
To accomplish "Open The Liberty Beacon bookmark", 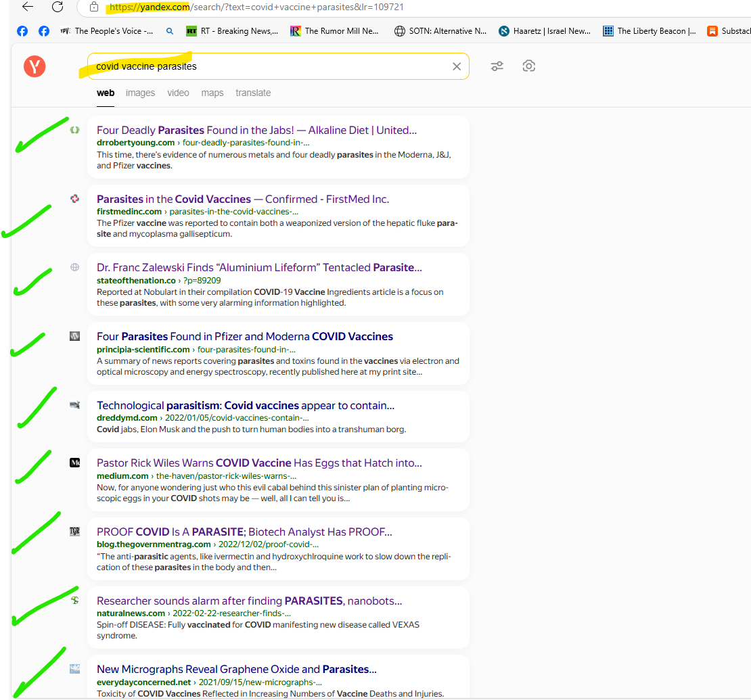I will (x=649, y=31).
